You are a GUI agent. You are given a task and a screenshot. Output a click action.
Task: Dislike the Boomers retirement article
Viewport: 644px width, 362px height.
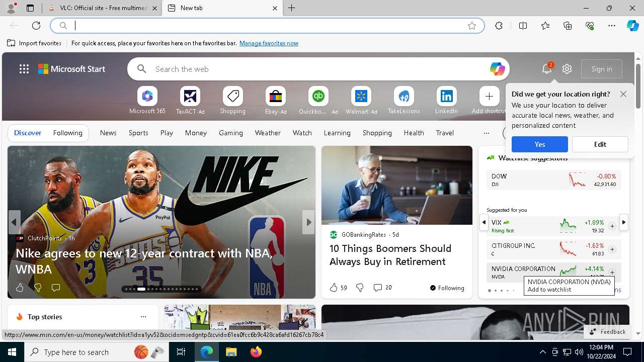coord(360,288)
